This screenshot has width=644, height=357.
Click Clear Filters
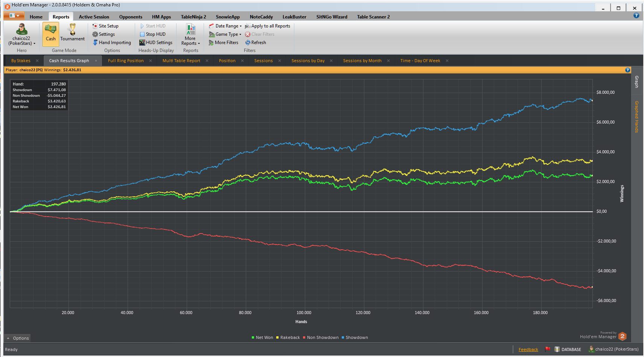pyautogui.click(x=260, y=34)
